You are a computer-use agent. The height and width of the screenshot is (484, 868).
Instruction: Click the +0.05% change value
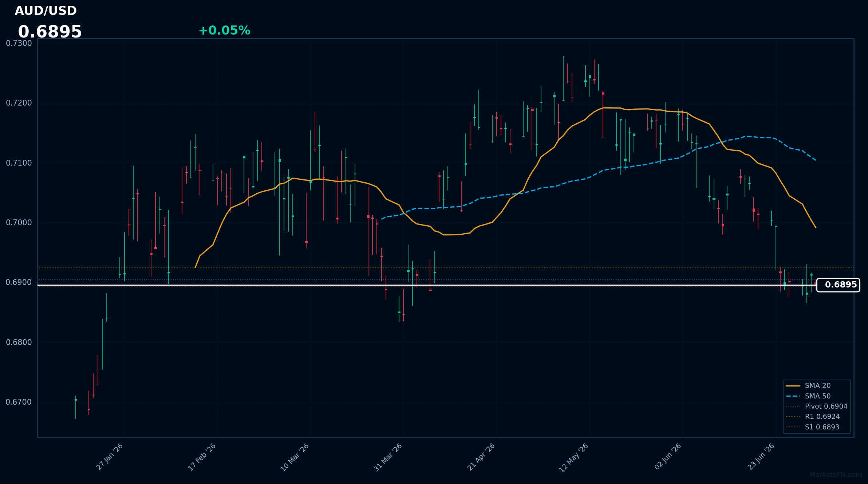click(x=224, y=31)
